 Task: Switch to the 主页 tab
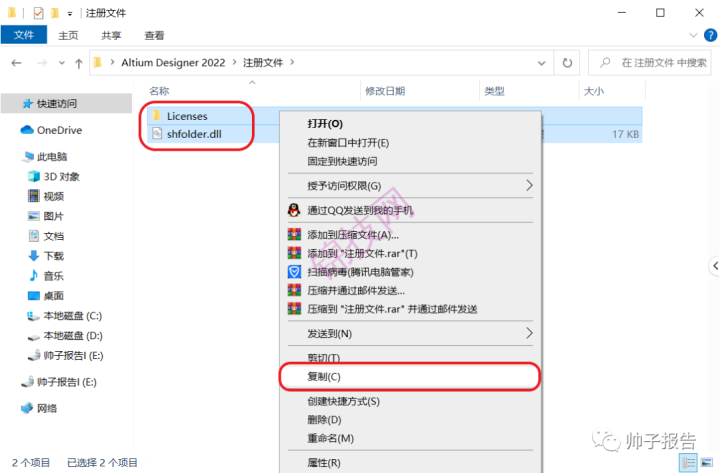click(x=68, y=35)
